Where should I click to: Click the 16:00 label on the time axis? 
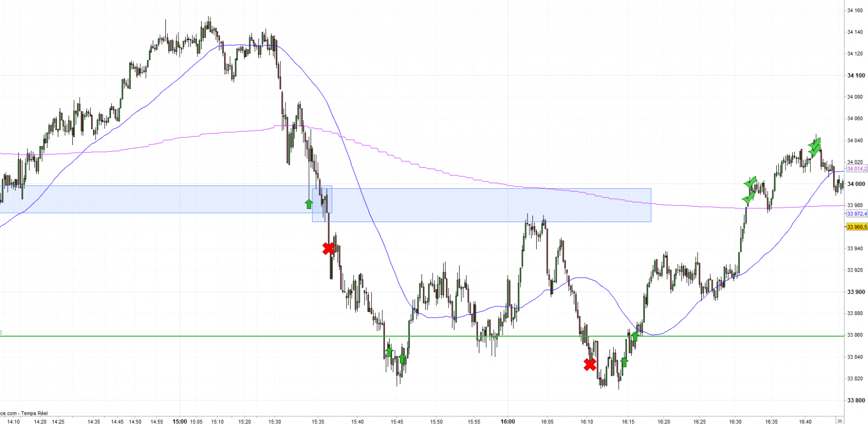[508, 421]
